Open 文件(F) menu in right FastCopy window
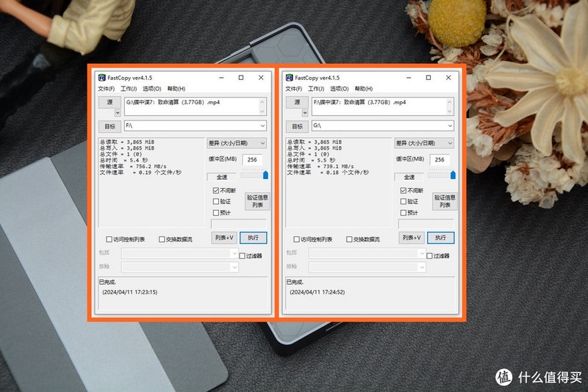The image size is (588, 392). pos(293,89)
